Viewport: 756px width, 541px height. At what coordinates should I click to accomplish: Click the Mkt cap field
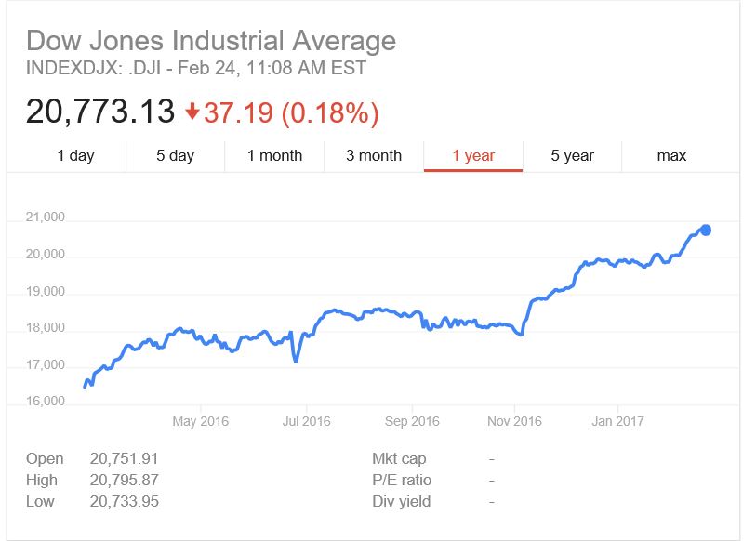pos(400,458)
